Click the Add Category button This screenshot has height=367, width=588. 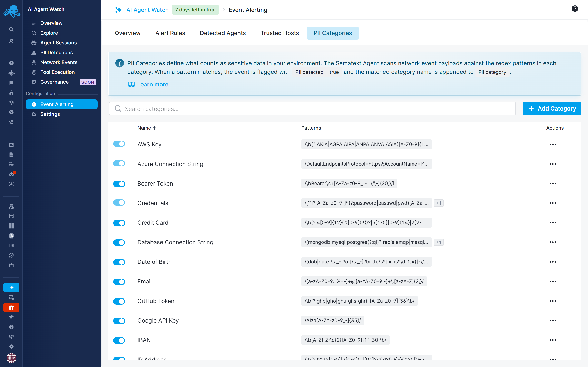pyautogui.click(x=552, y=108)
